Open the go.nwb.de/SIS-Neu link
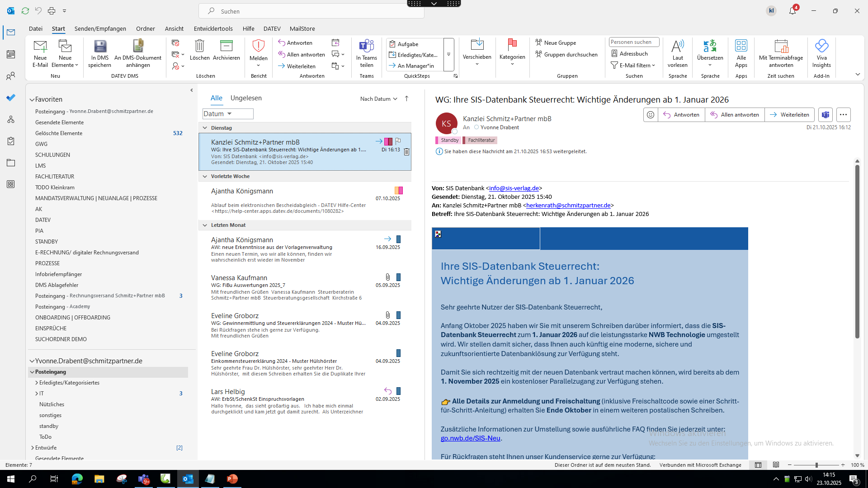Viewport: 868px width, 488px height. click(471, 438)
